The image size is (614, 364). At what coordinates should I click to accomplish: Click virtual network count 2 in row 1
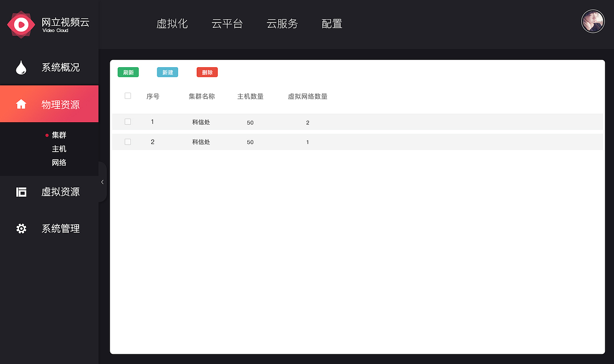click(307, 123)
